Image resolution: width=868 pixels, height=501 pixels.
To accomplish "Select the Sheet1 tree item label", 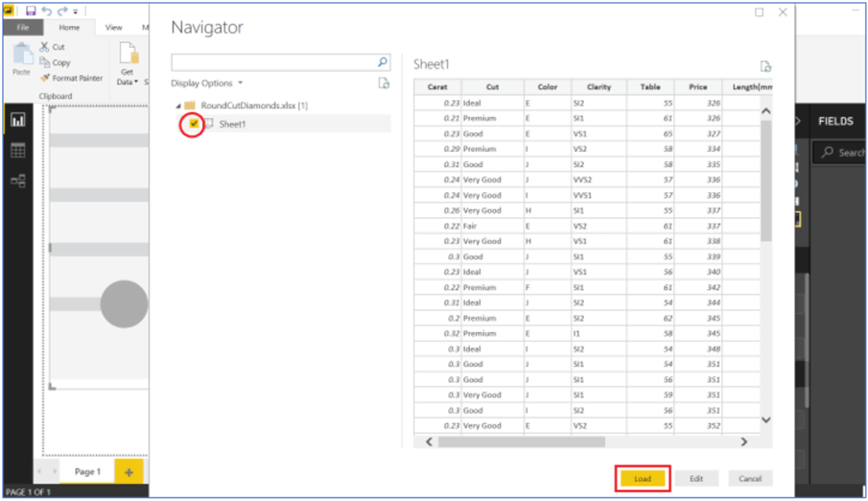I will click(232, 124).
